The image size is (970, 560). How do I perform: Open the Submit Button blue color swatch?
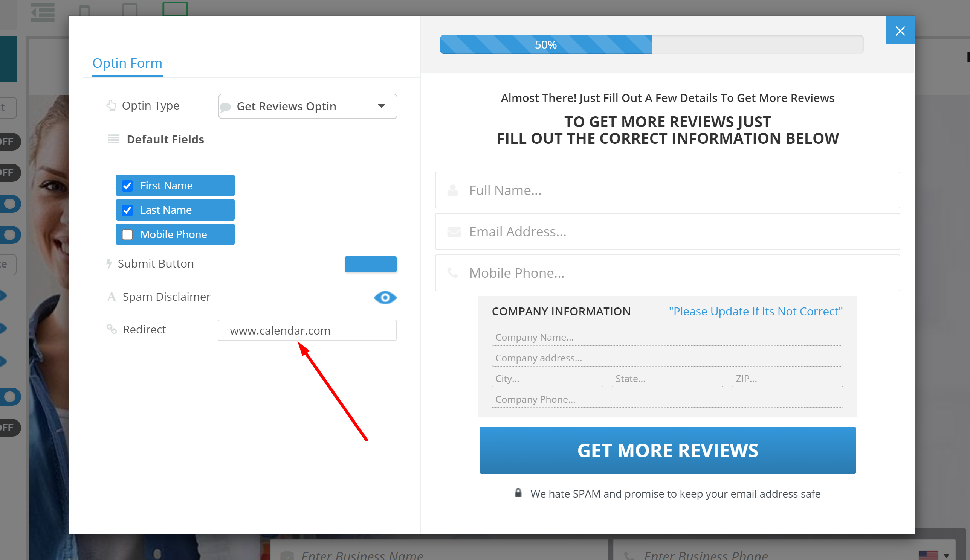(x=370, y=264)
